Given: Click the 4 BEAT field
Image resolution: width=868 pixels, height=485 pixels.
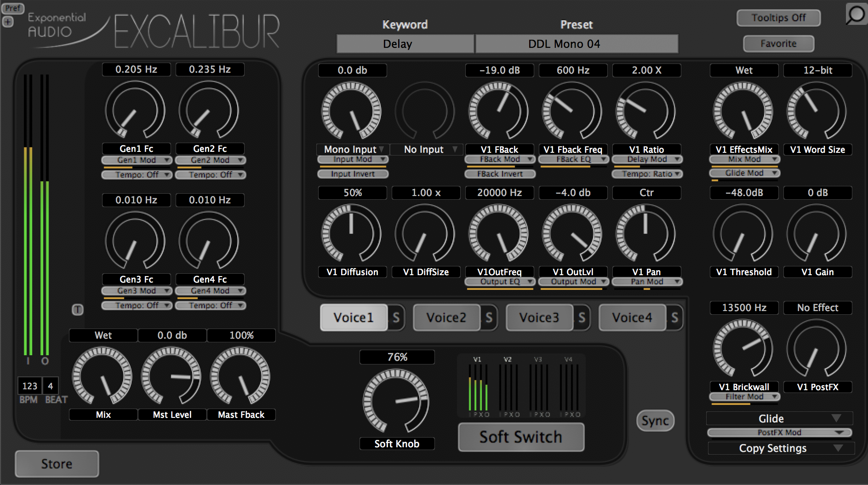Looking at the screenshot, I should (x=50, y=386).
